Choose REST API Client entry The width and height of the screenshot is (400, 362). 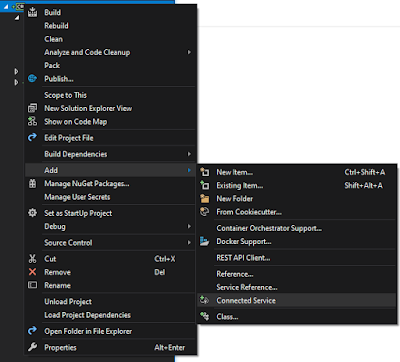(243, 258)
